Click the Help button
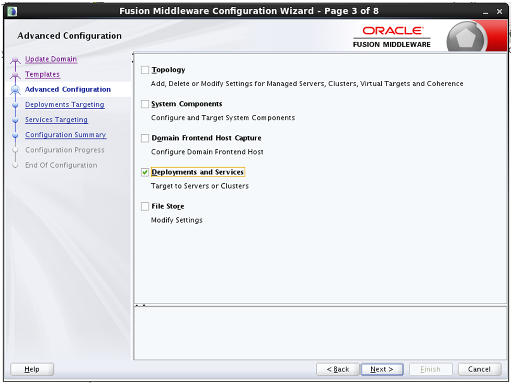Viewport: 512px width, 384px height. click(x=32, y=369)
